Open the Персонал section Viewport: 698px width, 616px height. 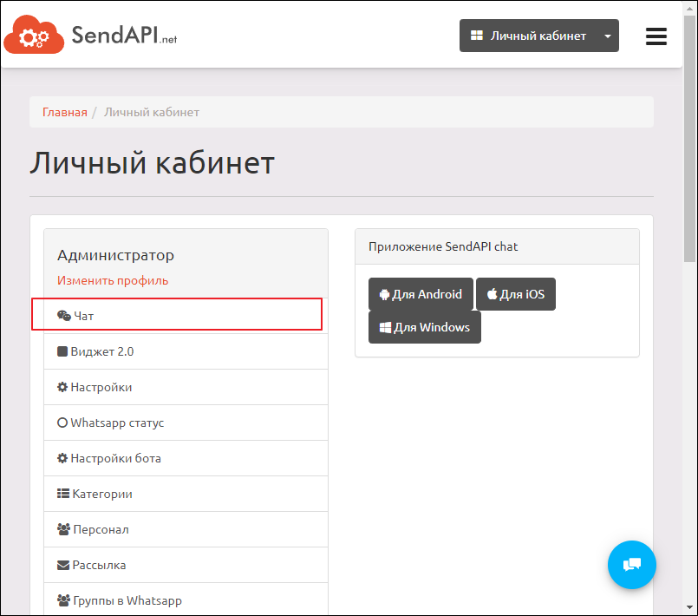100,529
